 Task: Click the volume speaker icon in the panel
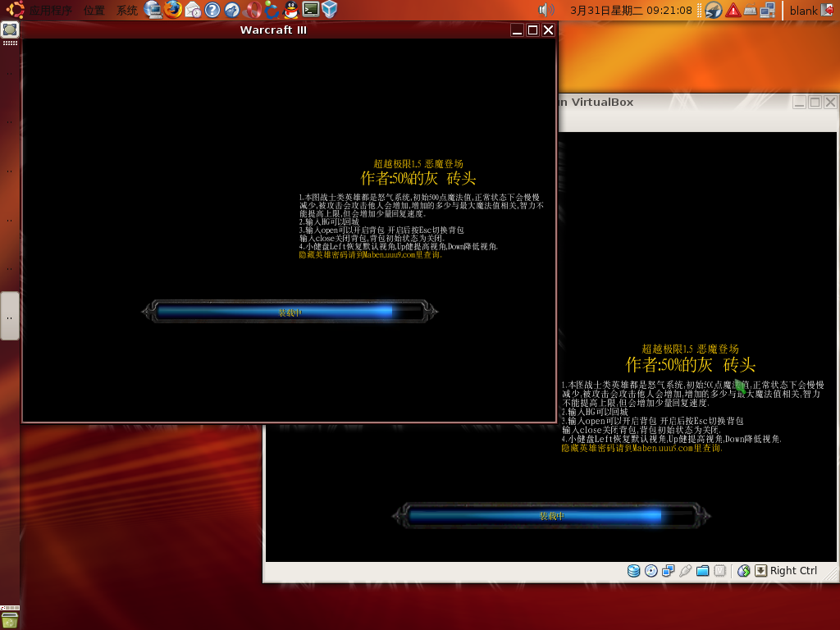tap(546, 10)
